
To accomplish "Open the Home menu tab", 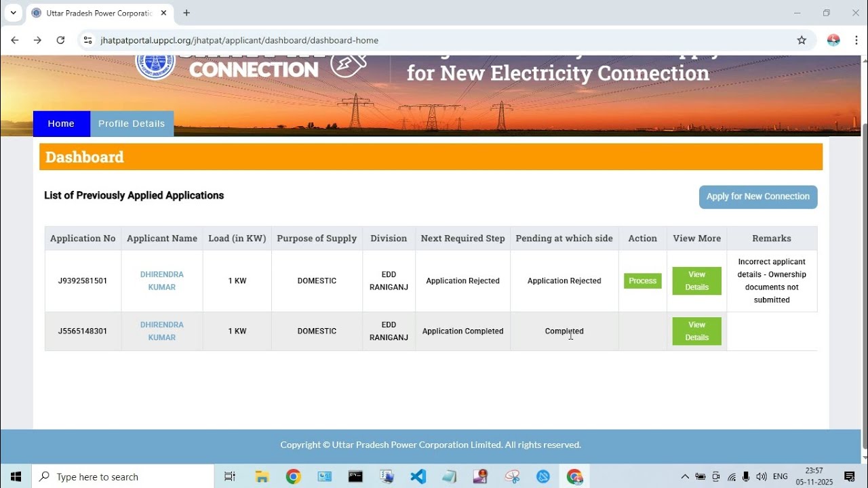I will pyautogui.click(x=61, y=123).
